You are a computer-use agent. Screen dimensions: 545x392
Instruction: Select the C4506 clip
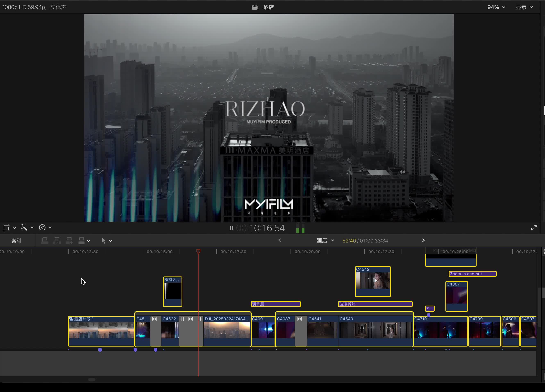click(510, 331)
